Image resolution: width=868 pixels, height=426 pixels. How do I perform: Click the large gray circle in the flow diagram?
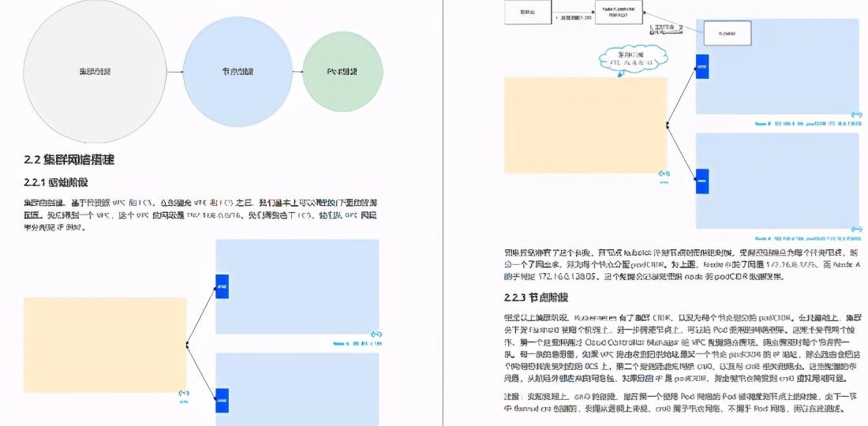coord(95,71)
